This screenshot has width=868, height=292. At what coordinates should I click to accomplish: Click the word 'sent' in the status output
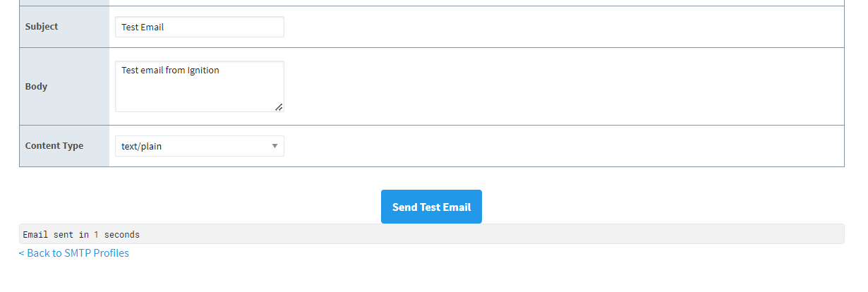[64, 234]
